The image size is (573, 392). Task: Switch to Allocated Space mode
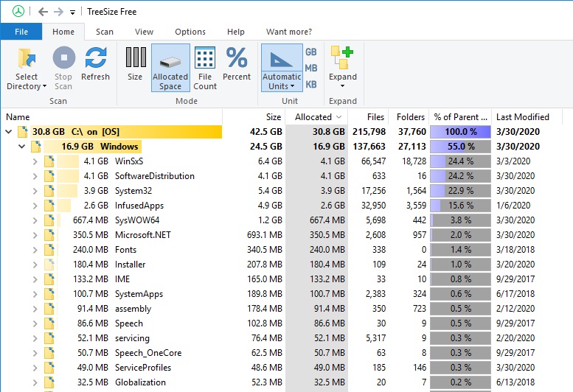170,68
